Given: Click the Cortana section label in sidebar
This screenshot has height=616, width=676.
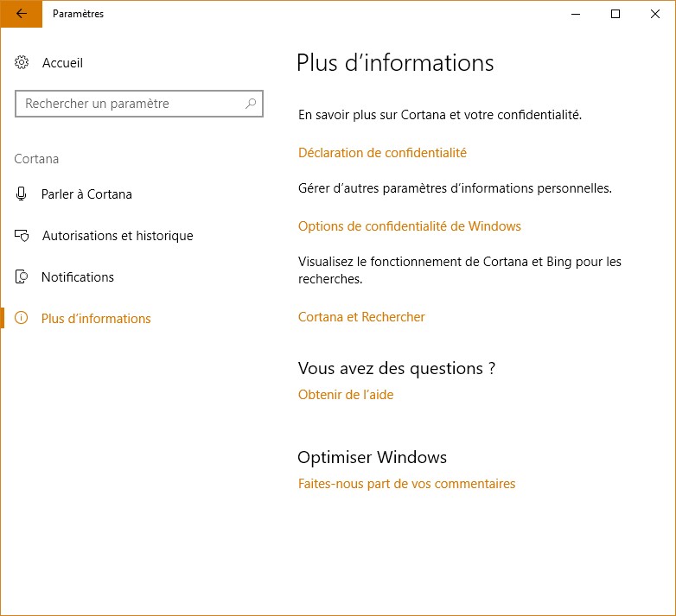Looking at the screenshot, I should 36,159.
